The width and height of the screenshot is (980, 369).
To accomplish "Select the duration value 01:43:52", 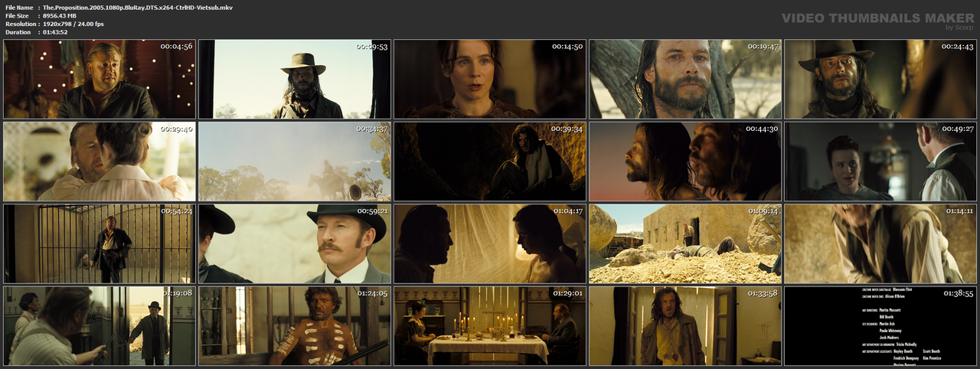I will (58, 32).
